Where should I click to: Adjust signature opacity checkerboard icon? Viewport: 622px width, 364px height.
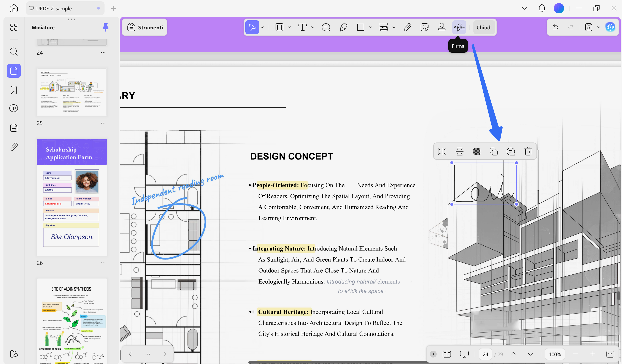coord(477,152)
